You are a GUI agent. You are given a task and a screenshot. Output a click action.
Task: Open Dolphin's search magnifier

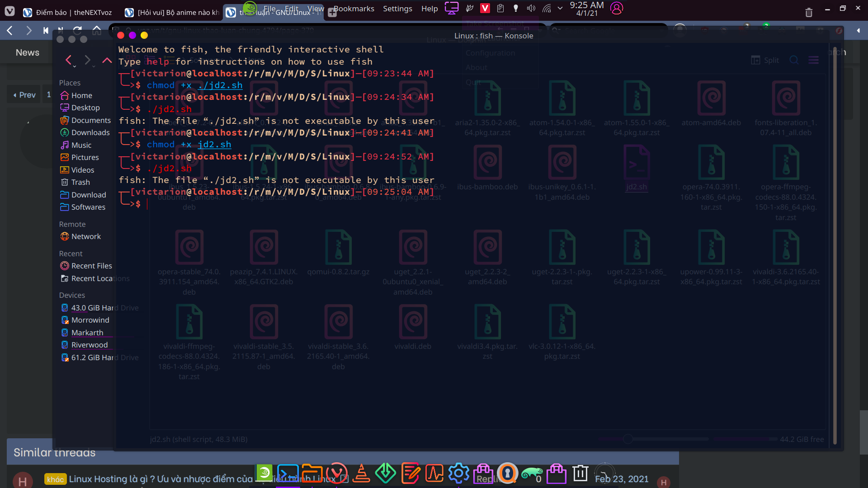[794, 60]
